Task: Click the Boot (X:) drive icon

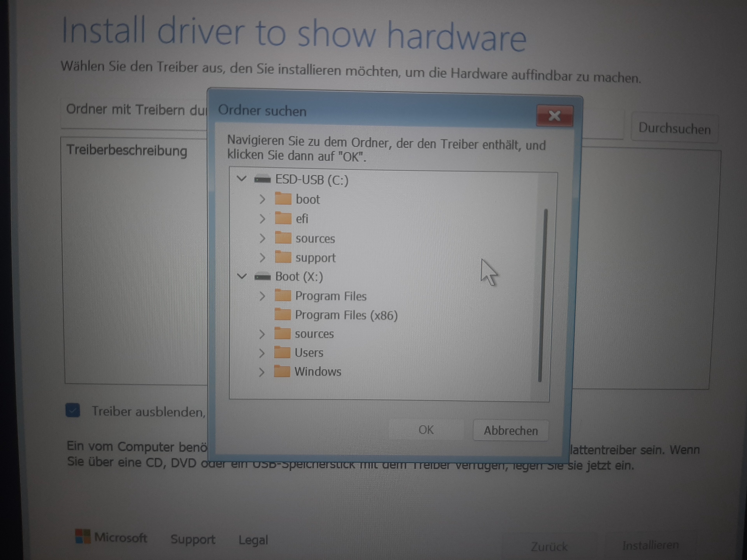Action: click(x=262, y=277)
